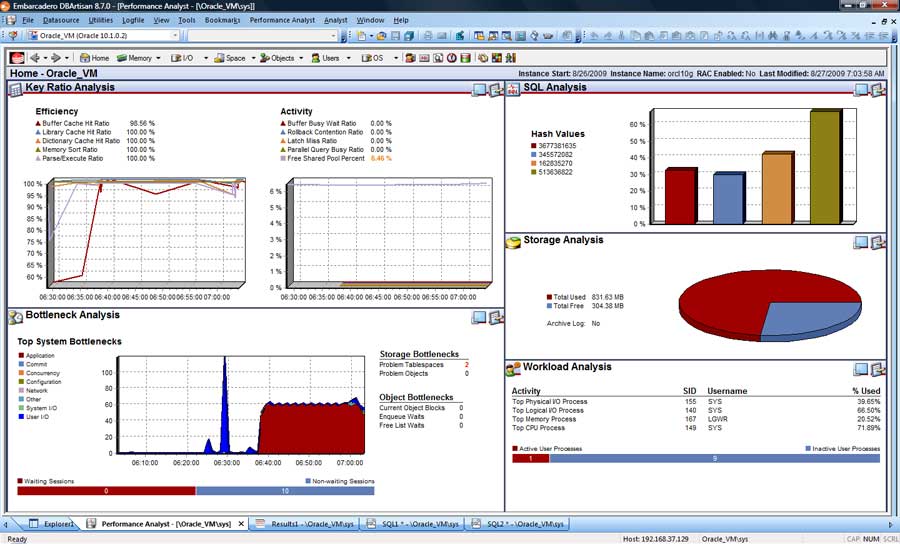Click the last icon in Performance Analyst toolbar
This screenshot has height=544, width=900.
[511, 58]
